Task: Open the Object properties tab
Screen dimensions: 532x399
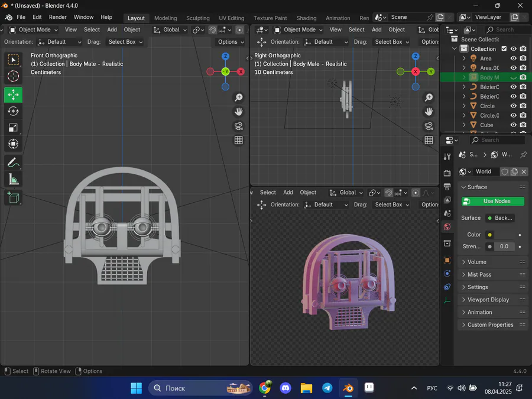Action: (447, 260)
